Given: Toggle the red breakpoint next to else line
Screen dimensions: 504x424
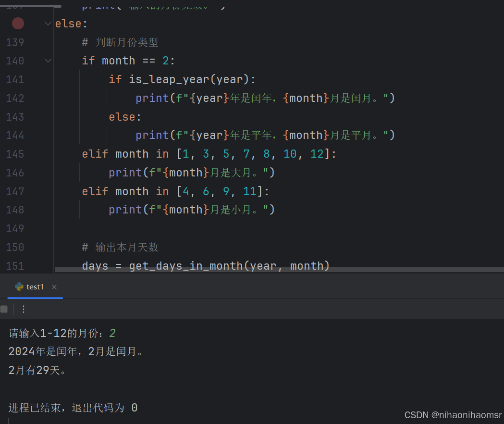Looking at the screenshot, I should pos(18,23).
